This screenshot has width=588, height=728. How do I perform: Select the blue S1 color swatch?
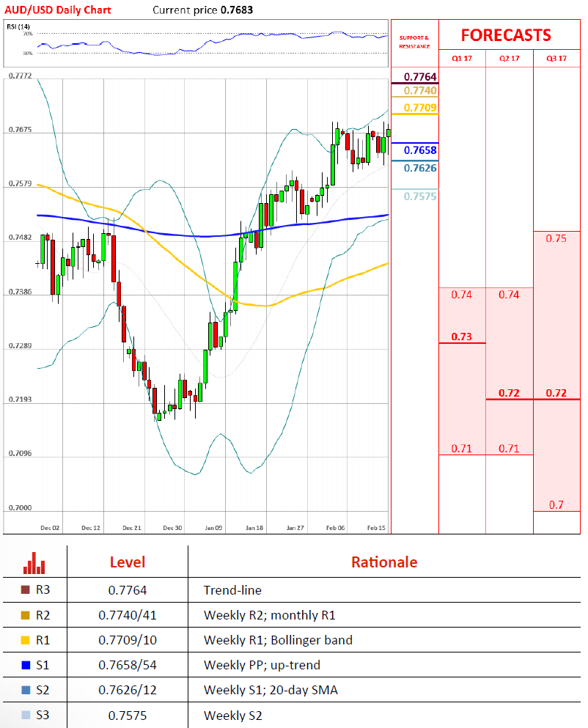pyautogui.click(x=26, y=666)
